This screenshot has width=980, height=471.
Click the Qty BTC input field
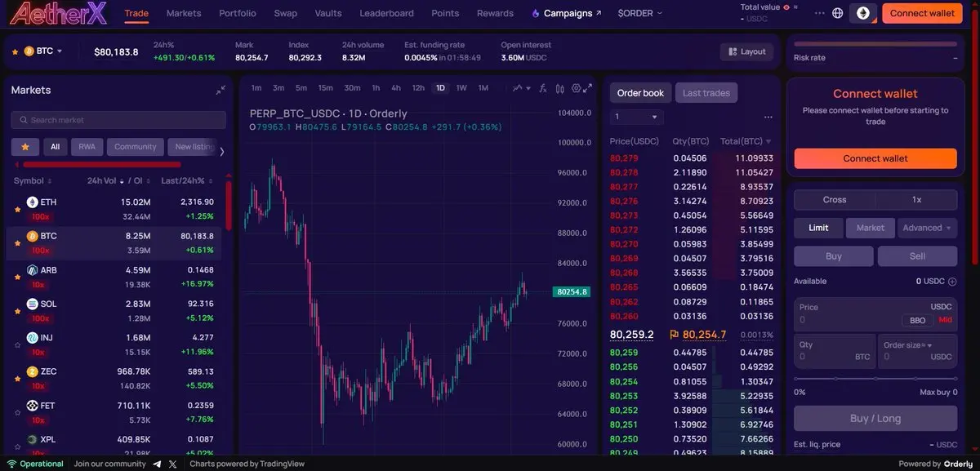click(x=835, y=351)
